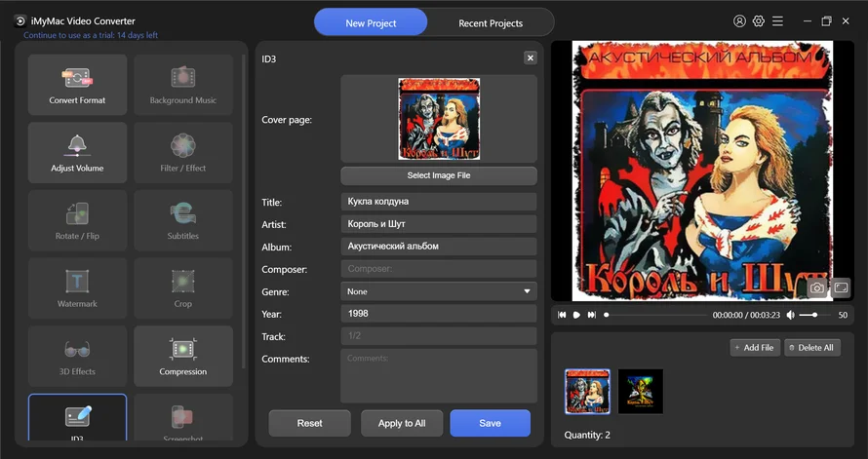868x459 pixels.
Task: Open the Crop tool
Action: coord(183,288)
